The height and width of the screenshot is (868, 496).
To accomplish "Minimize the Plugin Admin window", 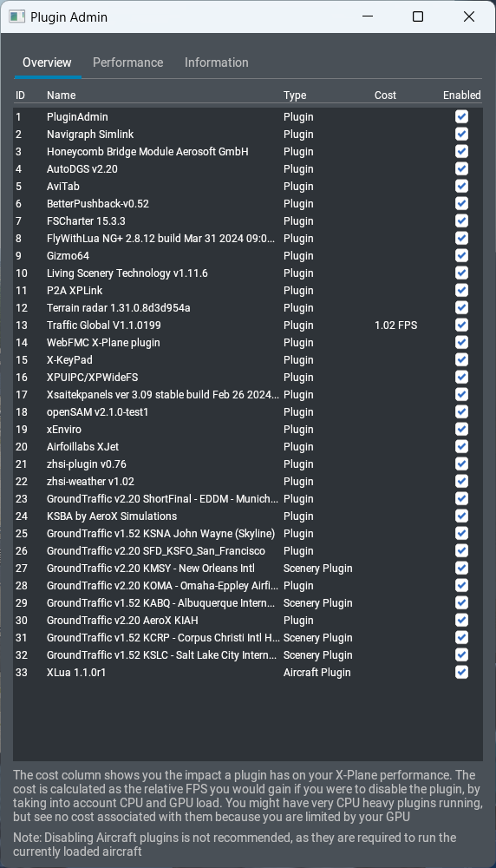I will click(368, 16).
